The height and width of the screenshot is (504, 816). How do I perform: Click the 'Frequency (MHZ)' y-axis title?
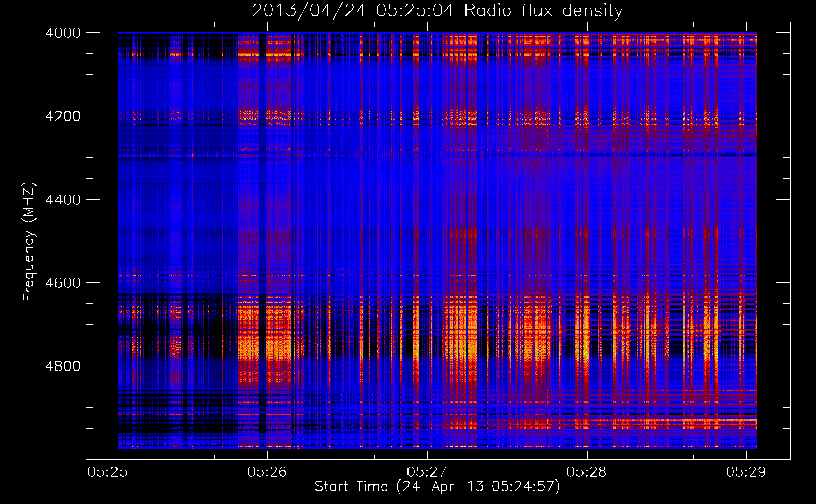[x=29, y=242]
